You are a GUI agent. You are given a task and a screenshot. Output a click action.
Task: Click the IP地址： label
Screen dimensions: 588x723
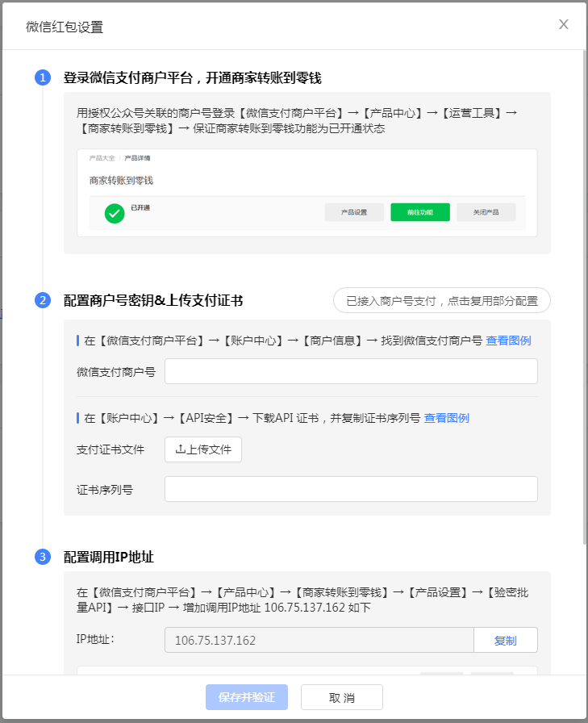95,640
